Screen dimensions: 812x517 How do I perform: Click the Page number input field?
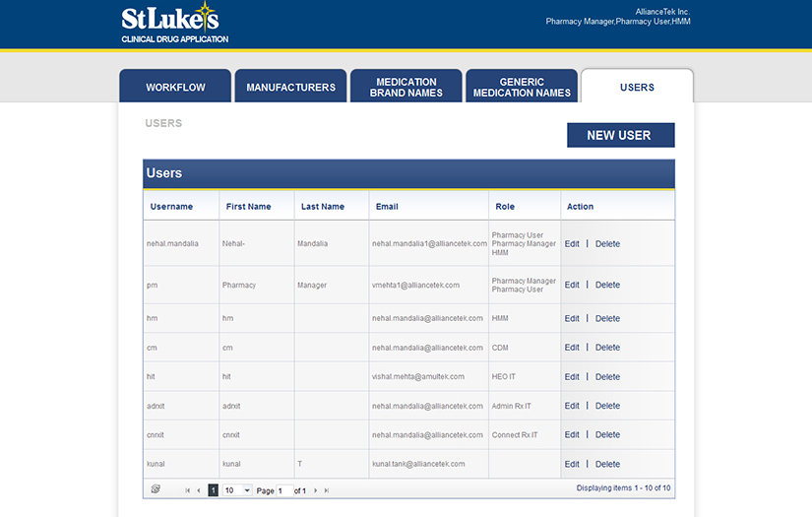pyautogui.click(x=284, y=490)
